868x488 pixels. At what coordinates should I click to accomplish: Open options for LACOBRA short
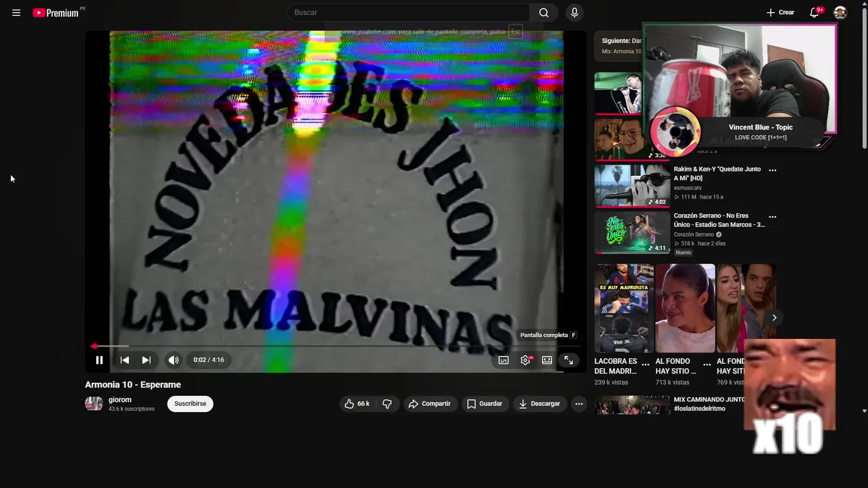coord(646,365)
